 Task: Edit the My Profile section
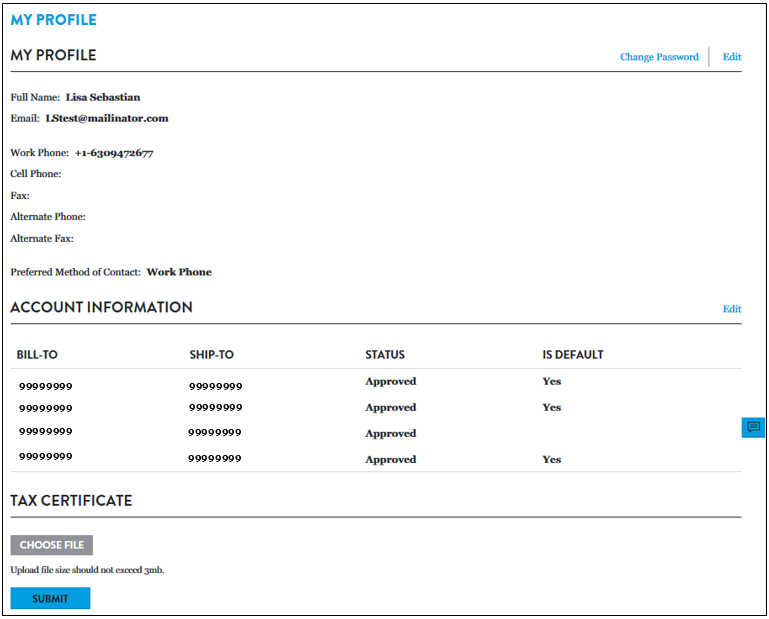pyautogui.click(x=732, y=57)
